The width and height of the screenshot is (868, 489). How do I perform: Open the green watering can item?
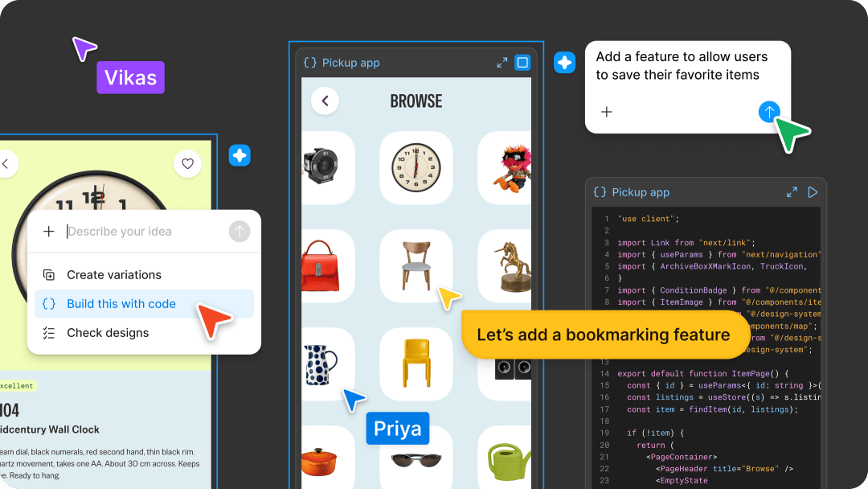click(x=504, y=458)
